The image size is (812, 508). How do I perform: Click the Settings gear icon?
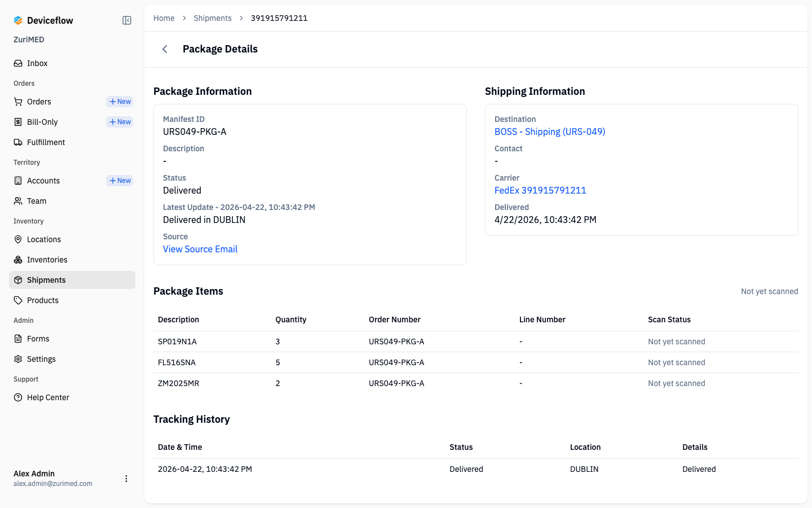click(18, 359)
